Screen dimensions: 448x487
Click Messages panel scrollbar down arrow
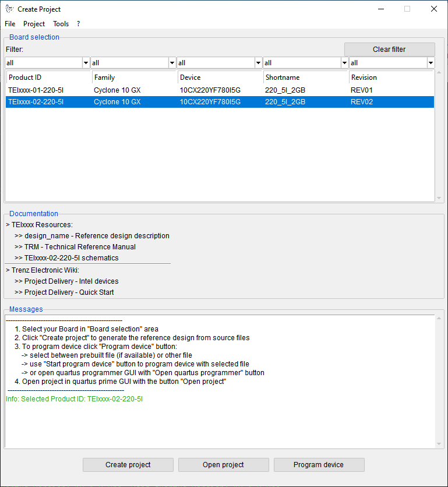click(x=439, y=444)
